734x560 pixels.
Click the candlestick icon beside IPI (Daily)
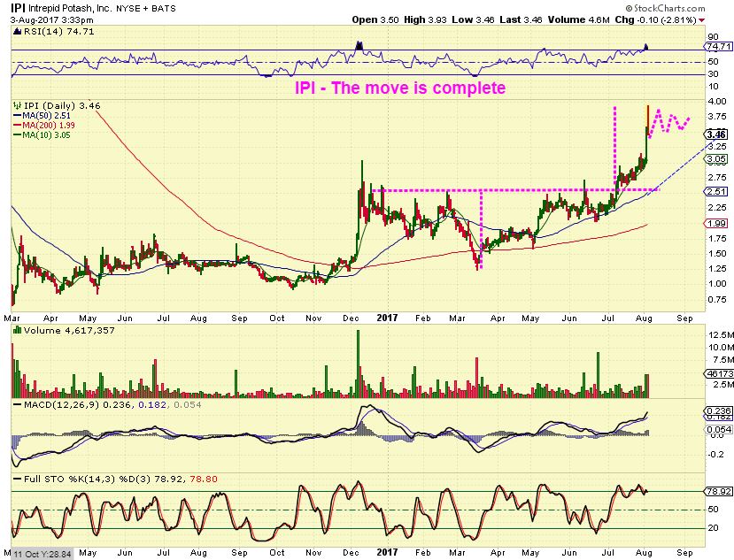(x=18, y=106)
